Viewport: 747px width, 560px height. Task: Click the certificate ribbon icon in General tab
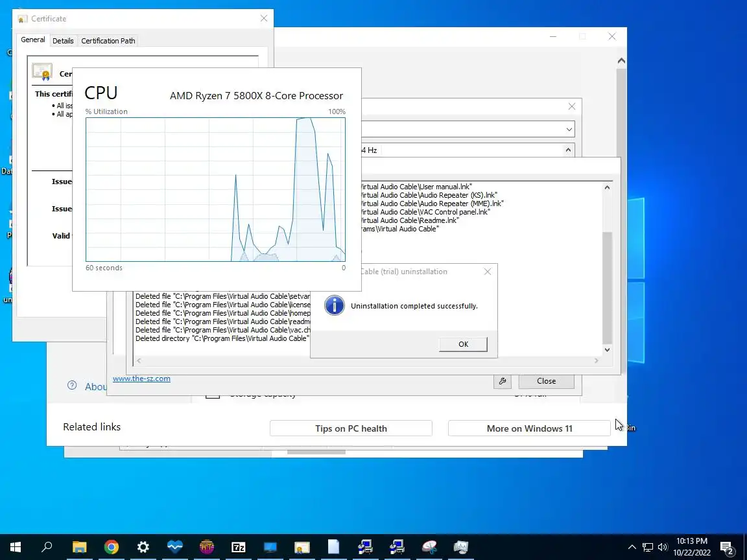(42, 71)
